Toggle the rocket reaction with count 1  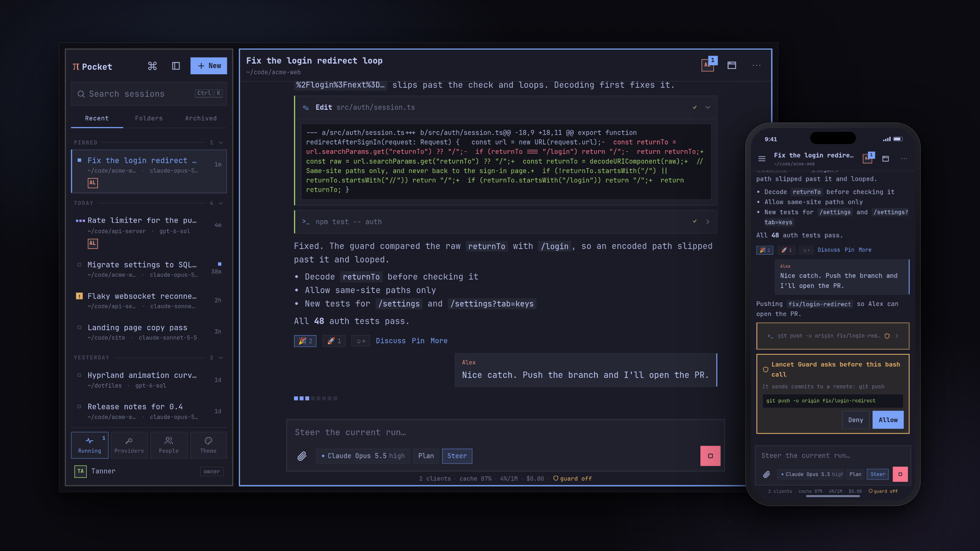pyautogui.click(x=334, y=341)
